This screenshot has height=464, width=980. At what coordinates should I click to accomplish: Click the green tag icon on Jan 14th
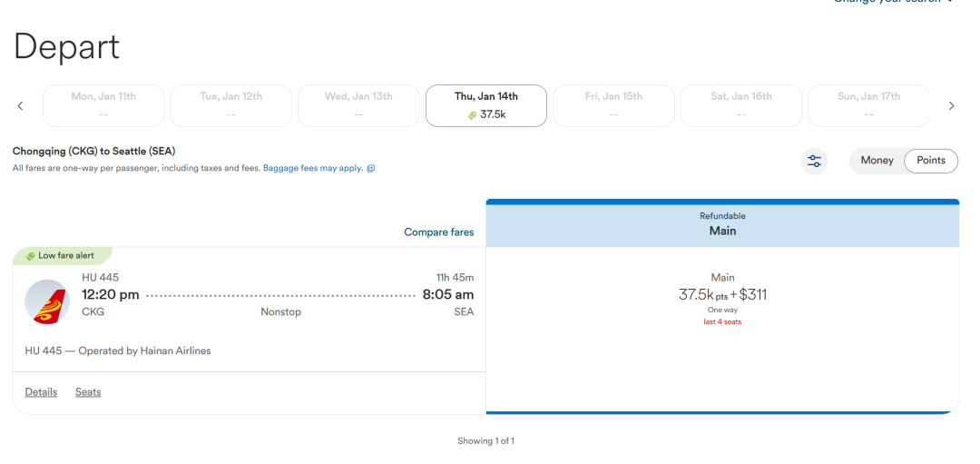473,115
